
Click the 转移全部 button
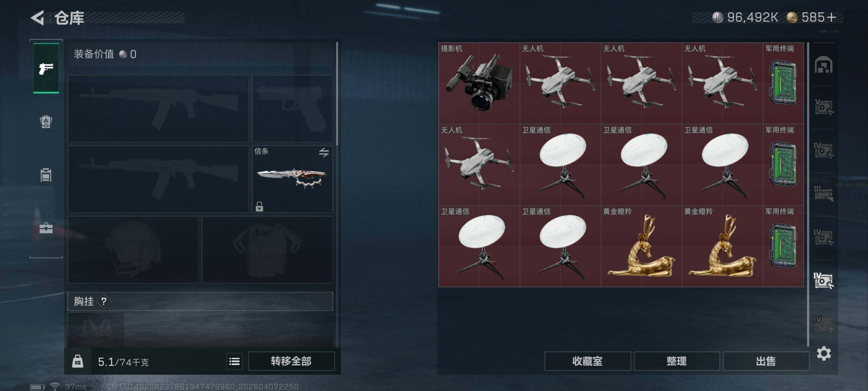point(291,361)
